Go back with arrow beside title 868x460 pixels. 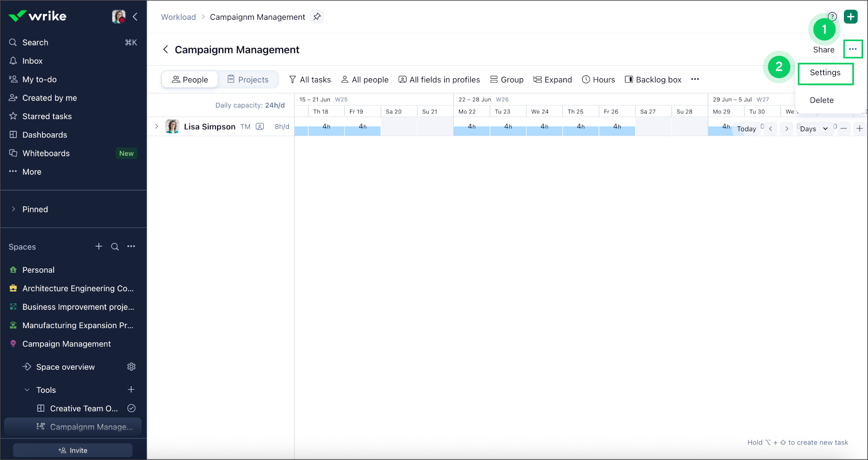pyautogui.click(x=165, y=50)
